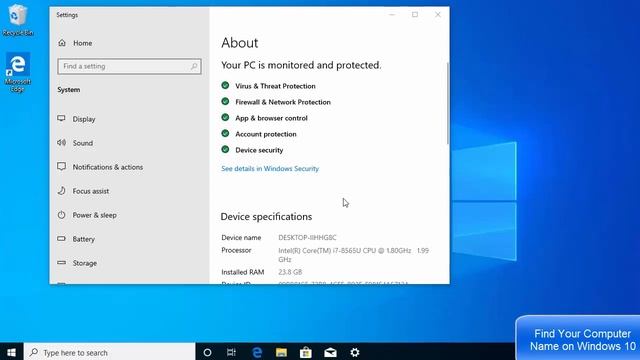Click the Storage drive icon
The height and width of the screenshot is (360, 640).
click(62, 262)
